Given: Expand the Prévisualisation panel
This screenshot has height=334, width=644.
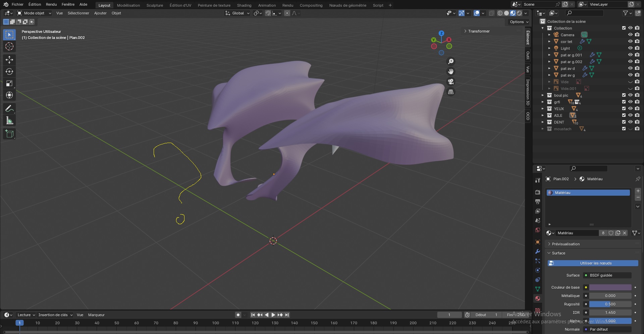Looking at the screenshot, I should [566, 244].
